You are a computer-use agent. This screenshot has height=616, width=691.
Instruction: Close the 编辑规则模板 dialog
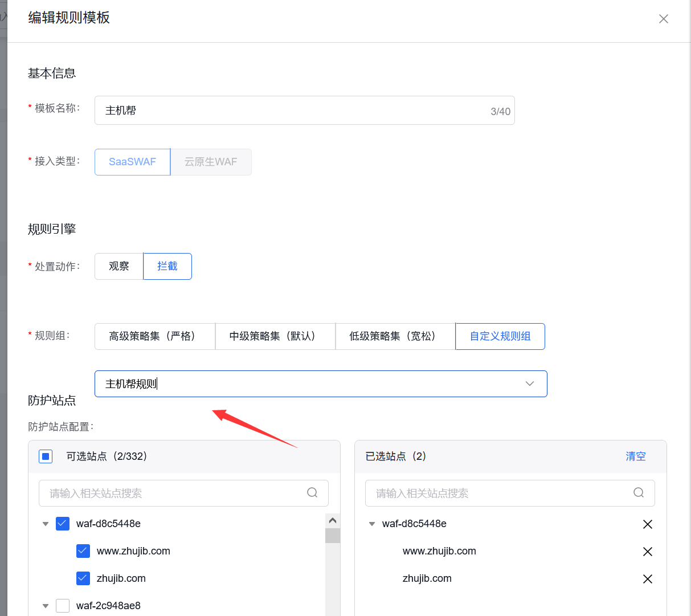663,18
